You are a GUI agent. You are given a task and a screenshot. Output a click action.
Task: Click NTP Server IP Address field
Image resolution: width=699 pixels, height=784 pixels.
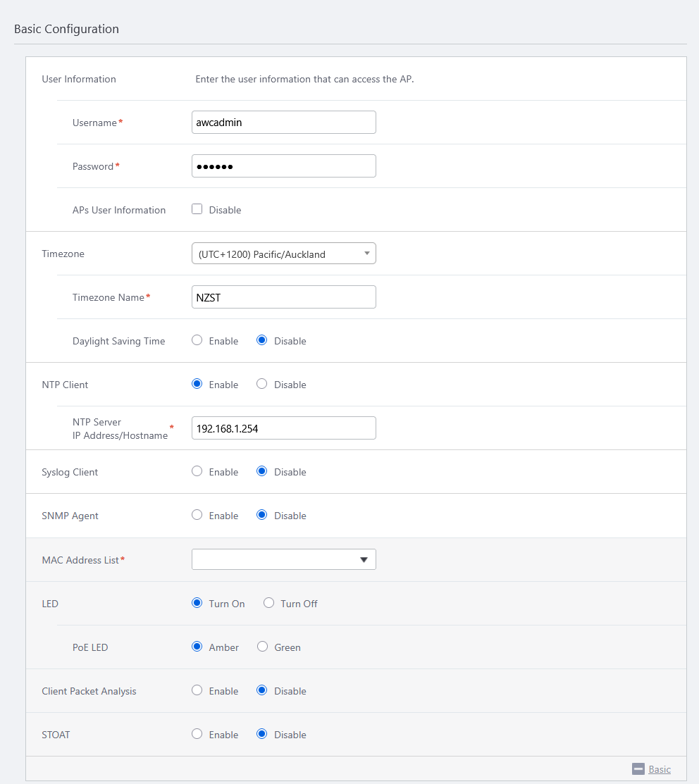(283, 428)
